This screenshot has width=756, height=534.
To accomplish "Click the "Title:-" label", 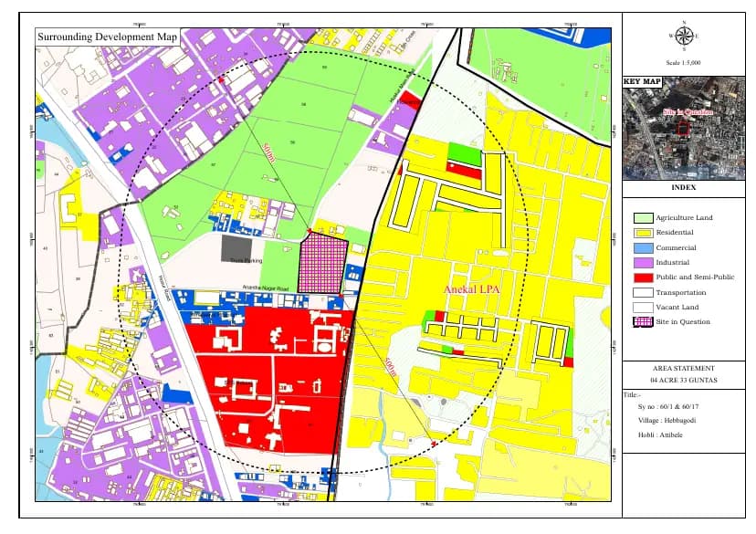I will coord(632,394).
